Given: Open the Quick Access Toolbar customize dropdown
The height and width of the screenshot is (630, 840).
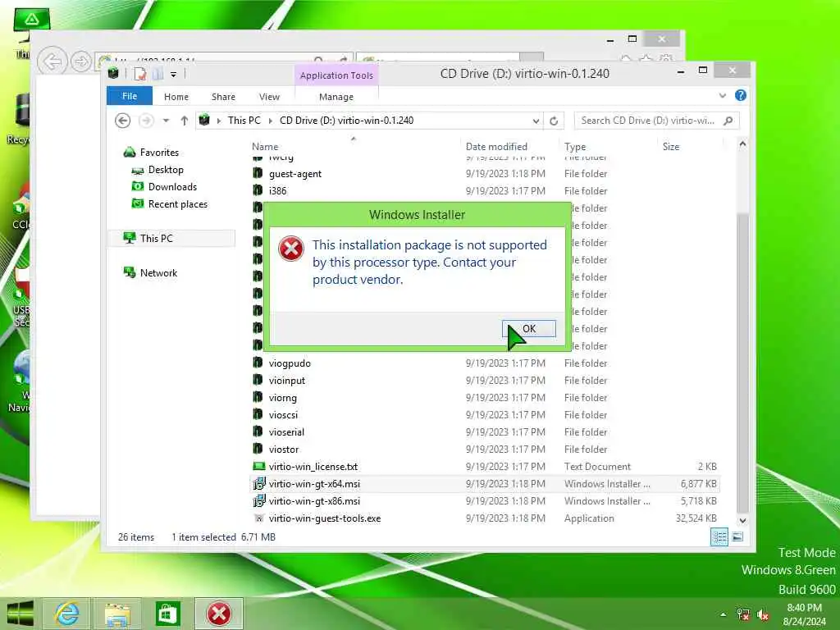Looking at the screenshot, I should point(174,75).
